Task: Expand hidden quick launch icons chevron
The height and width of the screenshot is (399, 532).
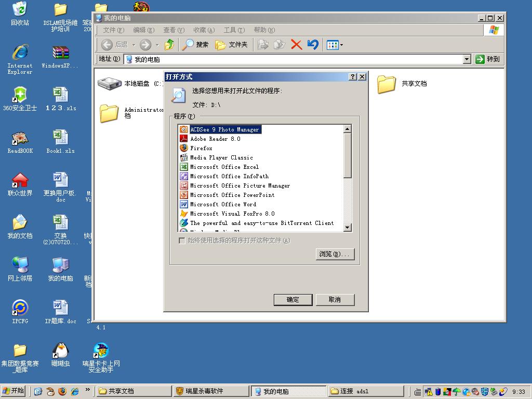Action: [x=87, y=389]
